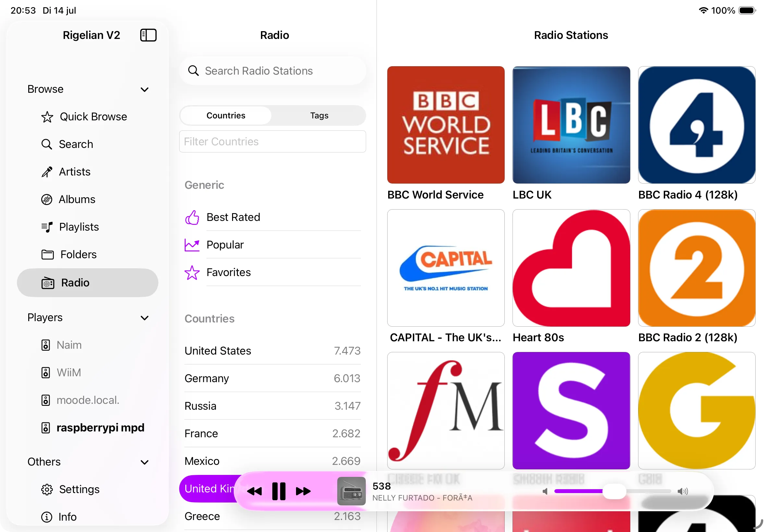Play BBC Radio 2 (128k) station

pyautogui.click(x=696, y=268)
